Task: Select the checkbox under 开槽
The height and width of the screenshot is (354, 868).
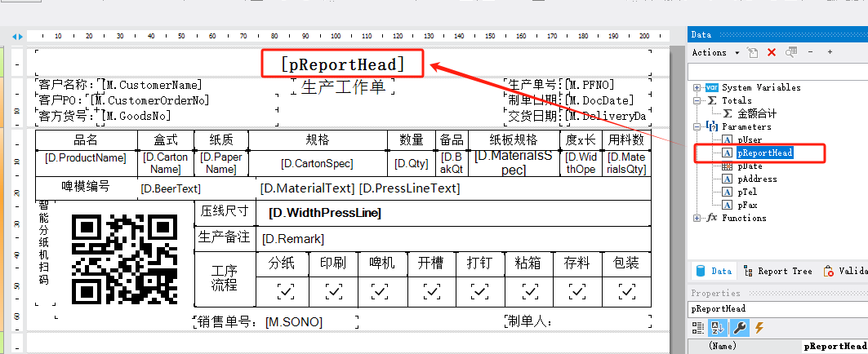Action: click(432, 291)
